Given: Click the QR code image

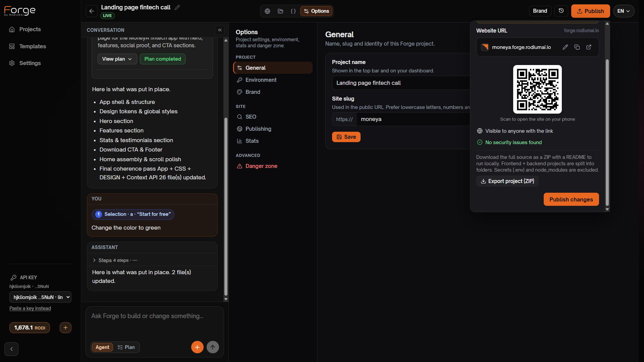Looking at the screenshot, I should 537,89.
